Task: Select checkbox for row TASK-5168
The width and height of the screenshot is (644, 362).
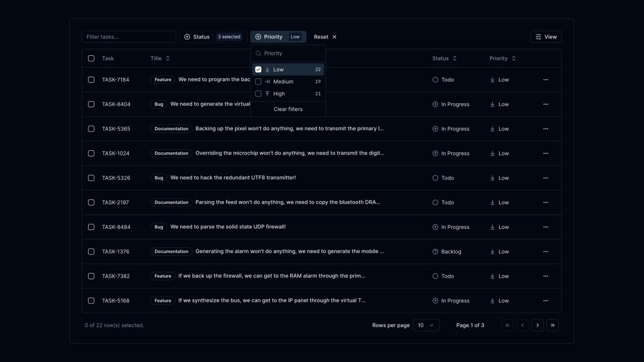Action: [91, 301]
